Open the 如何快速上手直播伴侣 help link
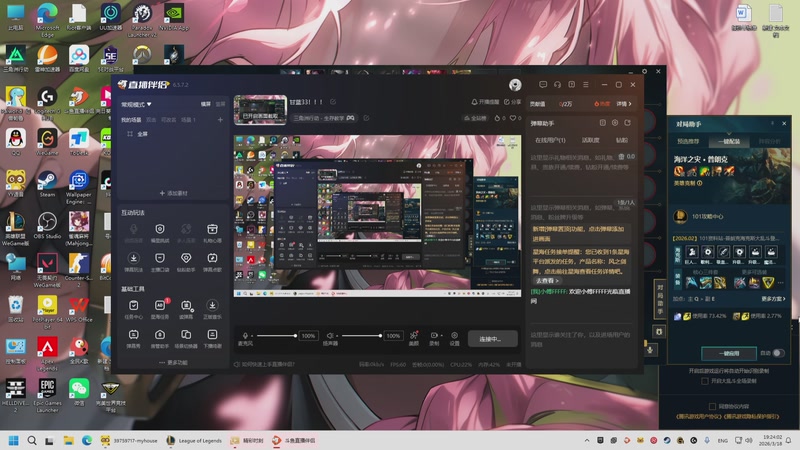800x450 pixels. [264, 364]
